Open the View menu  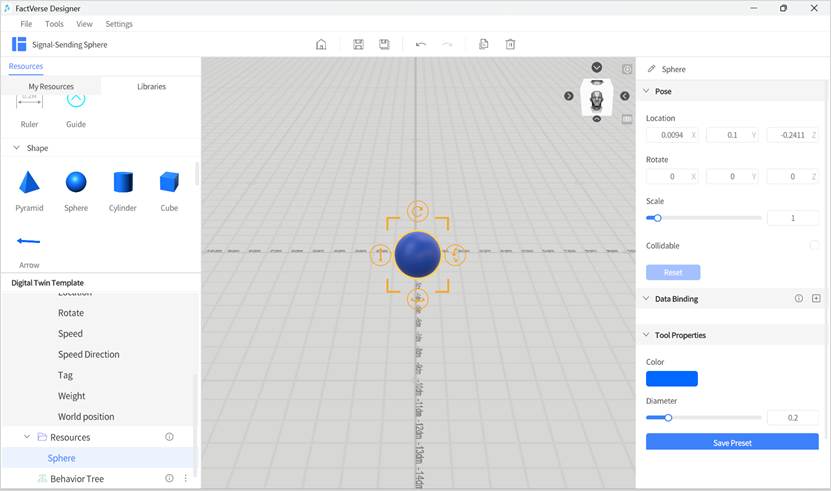click(x=84, y=24)
